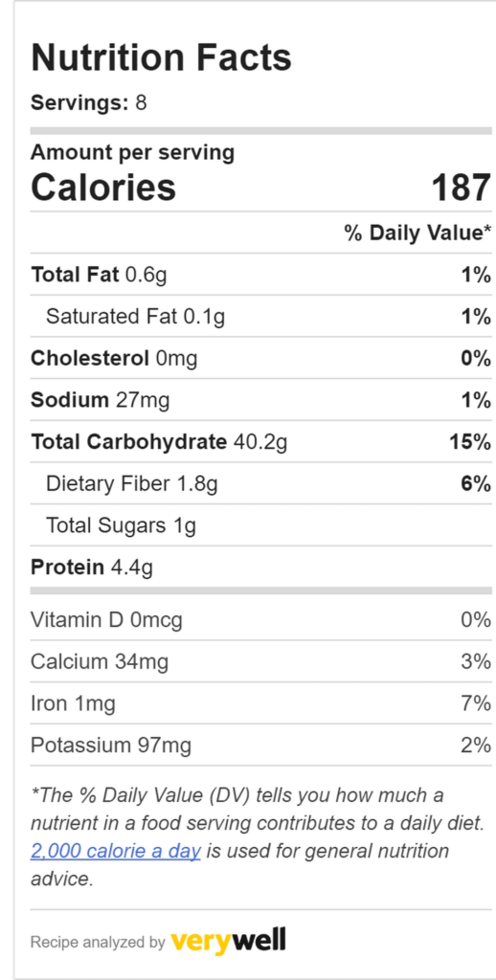Click the Saturated Fat 0.1g row
The image size is (496, 980).
(260, 317)
